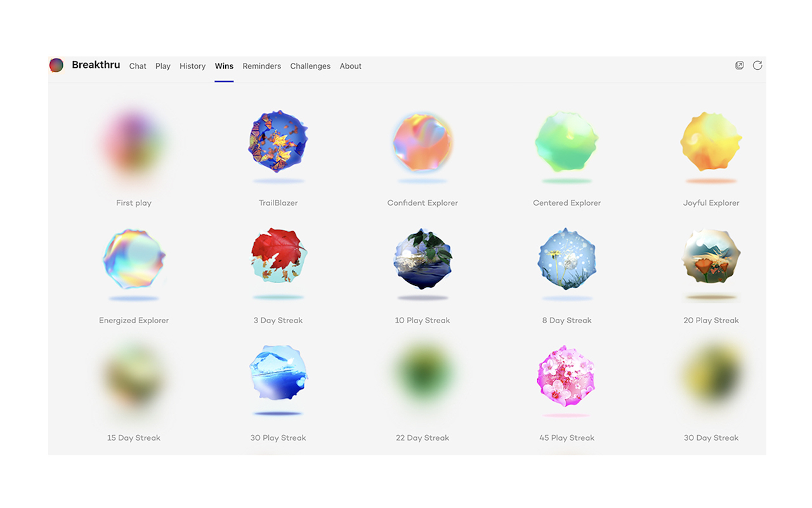Open the About tab
The image size is (812, 508).
350,66
